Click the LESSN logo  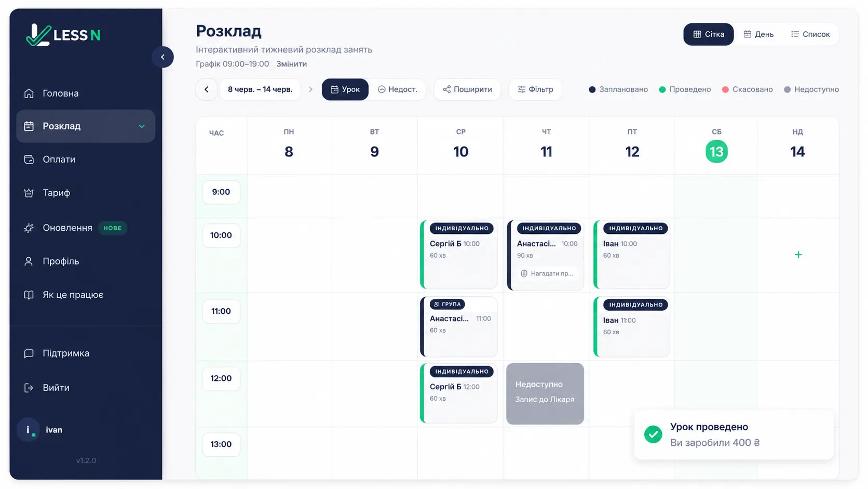pyautogui.click(x=63, y=35)
